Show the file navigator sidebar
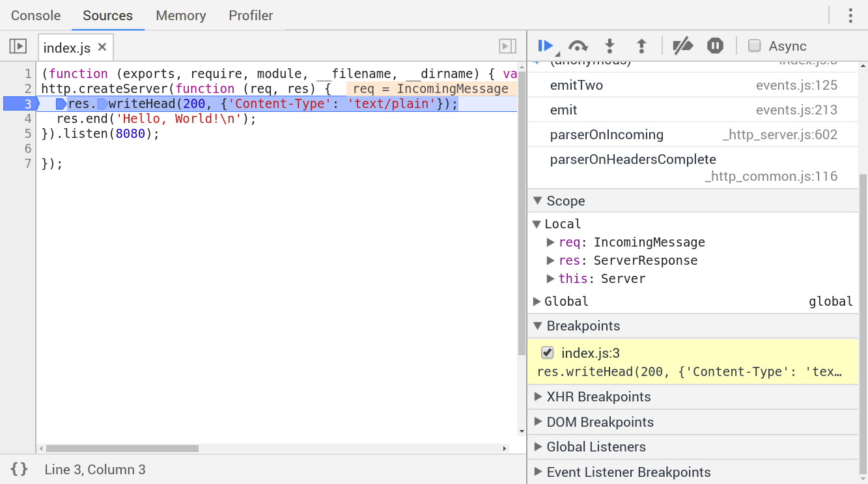 click(x=18, y=46)
